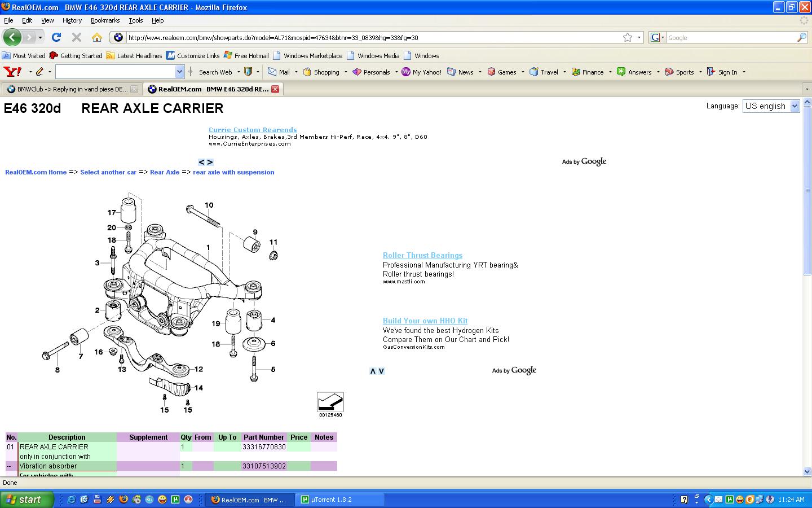Click the uTorrent tray icon
This screenshot has height=508, width=812.
(730, 500)
